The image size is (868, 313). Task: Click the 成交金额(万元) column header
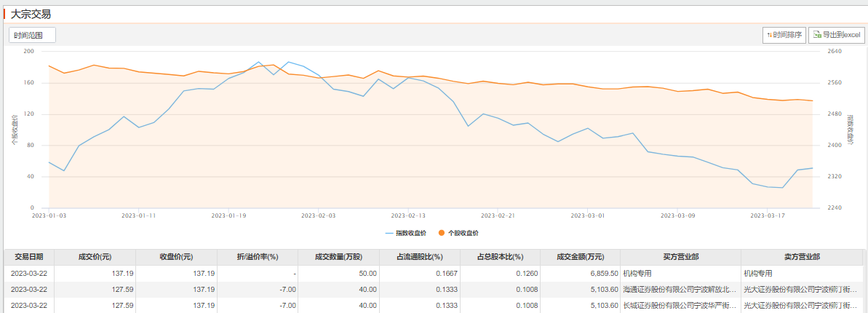point(581,258)
